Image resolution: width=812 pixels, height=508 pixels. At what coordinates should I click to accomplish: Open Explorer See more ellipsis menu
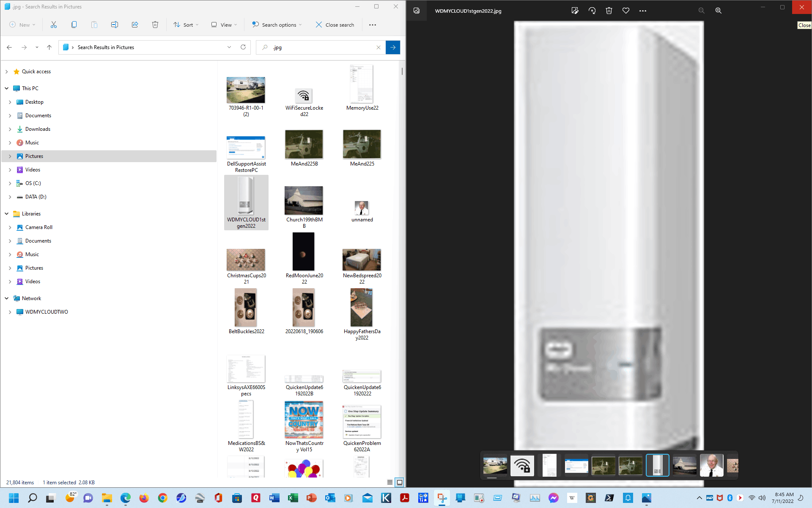(x=372, y=25)
